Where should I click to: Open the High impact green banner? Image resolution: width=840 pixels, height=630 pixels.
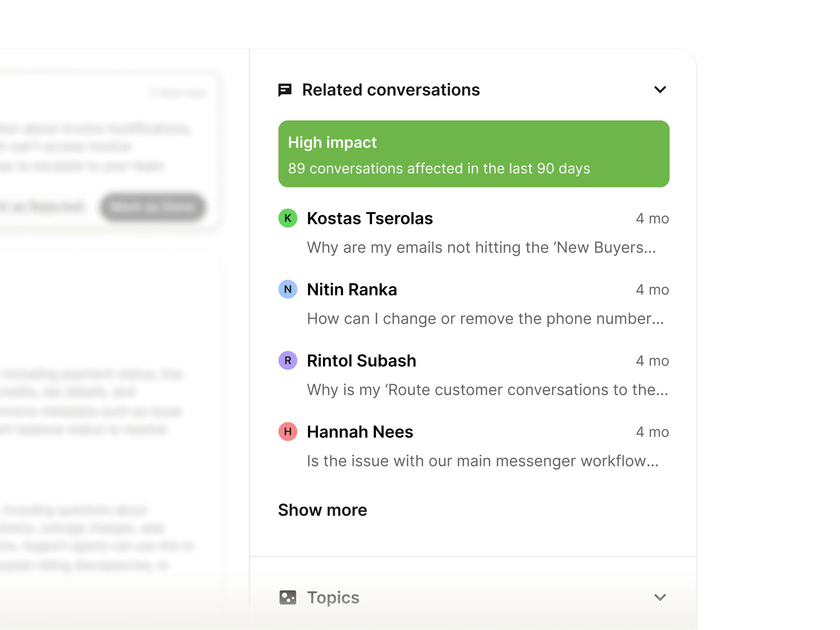coord(474,154)
